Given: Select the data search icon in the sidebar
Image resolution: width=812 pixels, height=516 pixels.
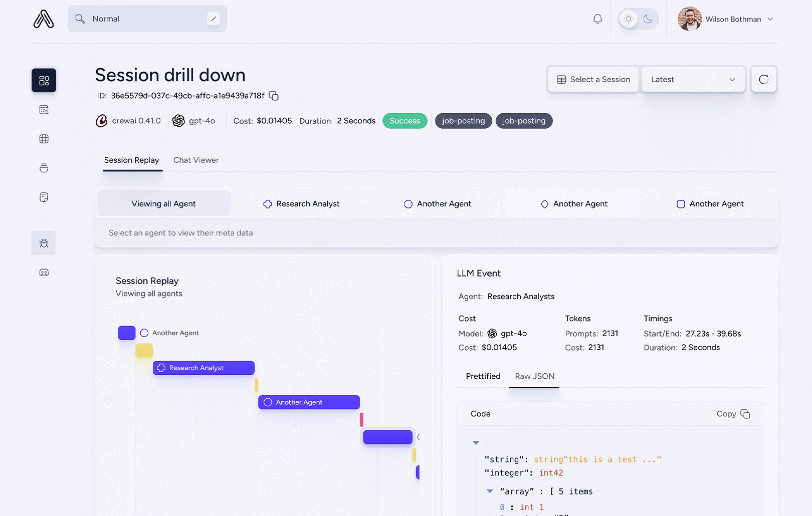Looking at the screenshot, I should [44, 109].
